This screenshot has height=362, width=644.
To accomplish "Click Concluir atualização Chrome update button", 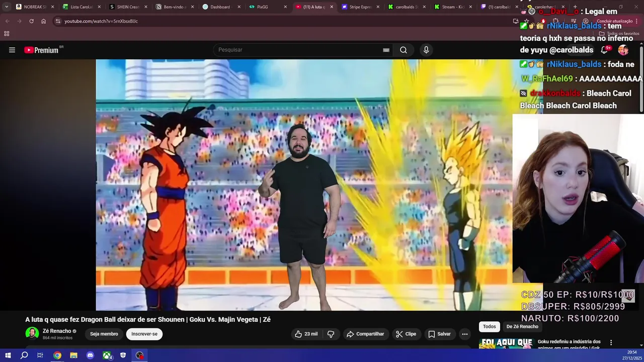I will (x=614, y=21).
